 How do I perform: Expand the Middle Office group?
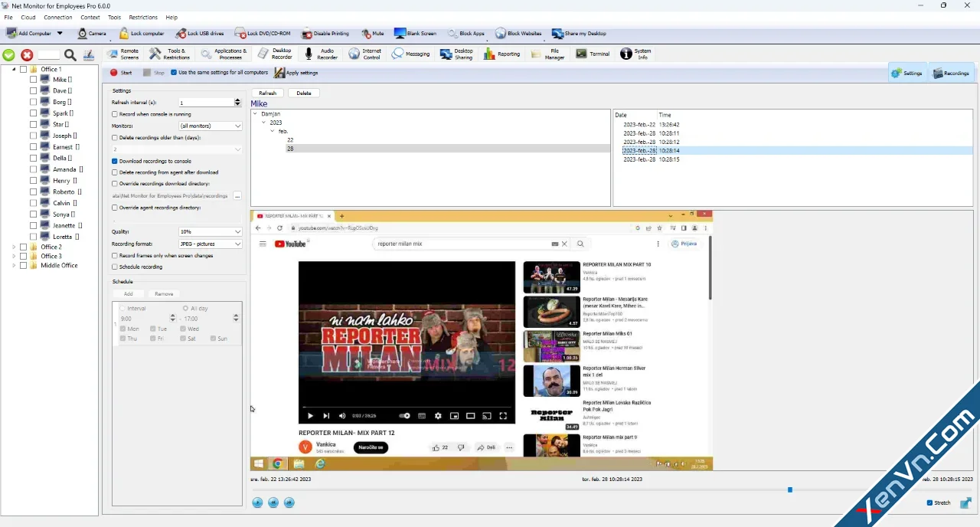14,266
